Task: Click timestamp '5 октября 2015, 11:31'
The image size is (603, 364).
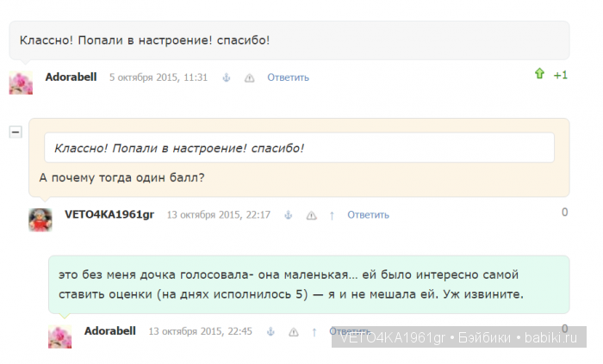Action: (x=159, y=77)
